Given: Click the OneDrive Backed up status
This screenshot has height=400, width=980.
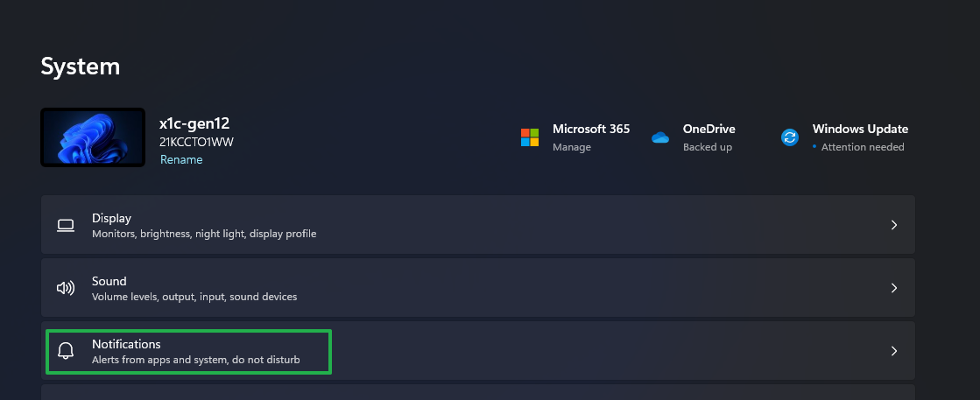Looking at the screenshot, I should pos(708,147).
